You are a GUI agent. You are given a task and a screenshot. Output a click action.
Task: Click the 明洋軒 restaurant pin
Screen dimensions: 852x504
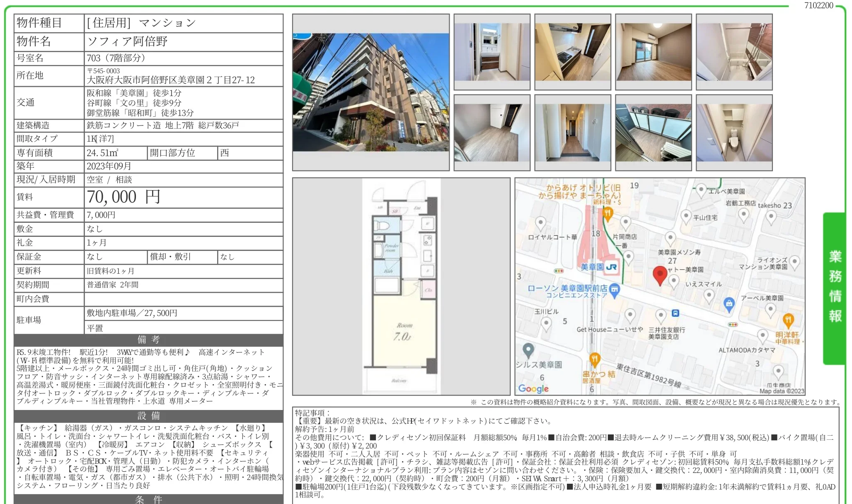(x=788, y=321)
